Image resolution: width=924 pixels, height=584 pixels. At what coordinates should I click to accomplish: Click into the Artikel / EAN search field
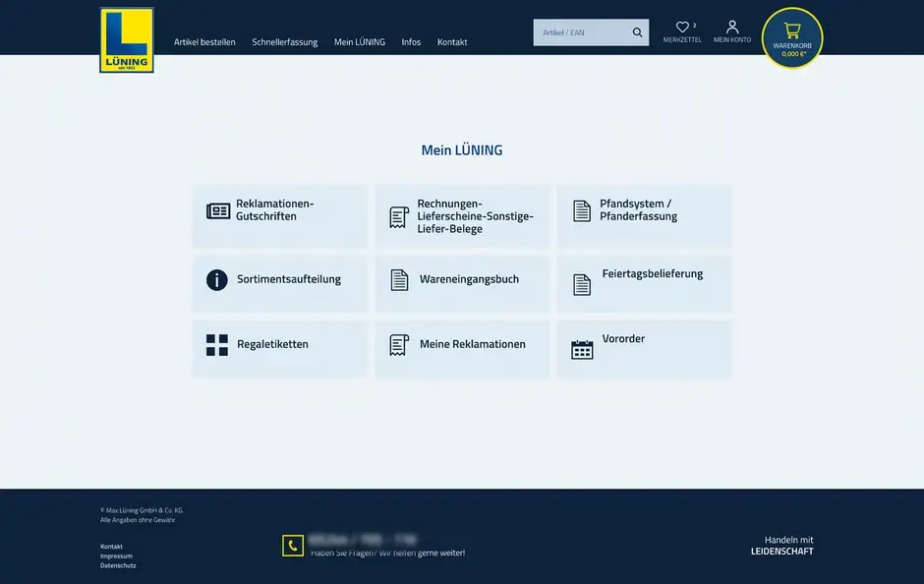580,31
